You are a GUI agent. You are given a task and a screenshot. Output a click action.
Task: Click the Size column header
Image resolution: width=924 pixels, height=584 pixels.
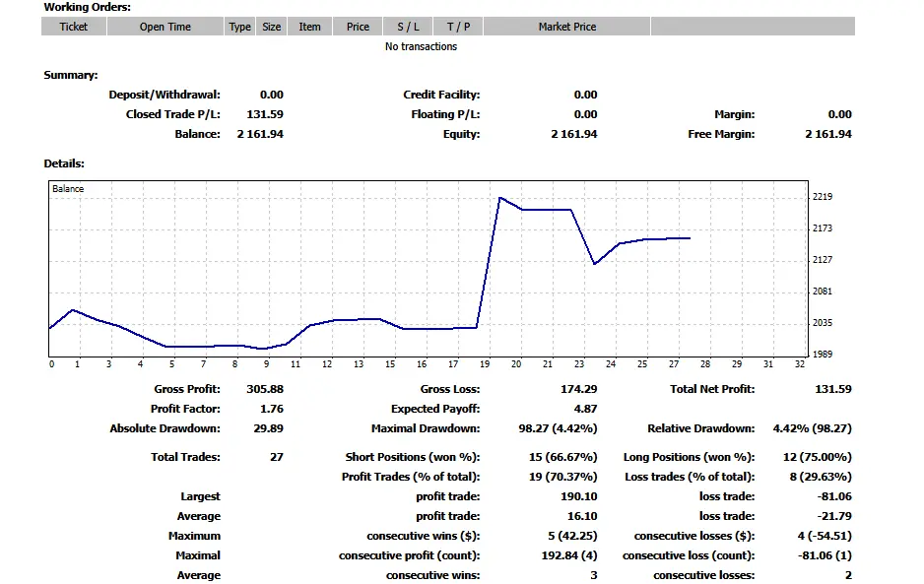[272, 27]
